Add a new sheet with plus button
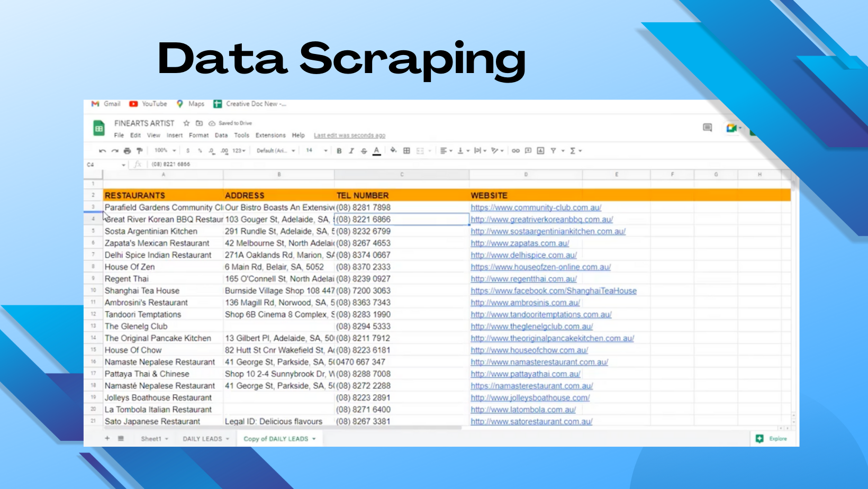This screenshot has width=868, height=489. [x=107, y=438]
